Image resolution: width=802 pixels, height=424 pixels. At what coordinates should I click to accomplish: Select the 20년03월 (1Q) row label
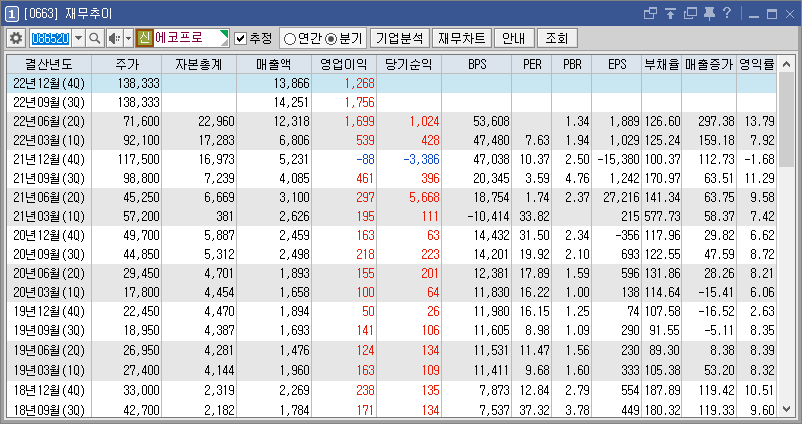(49, 293)
